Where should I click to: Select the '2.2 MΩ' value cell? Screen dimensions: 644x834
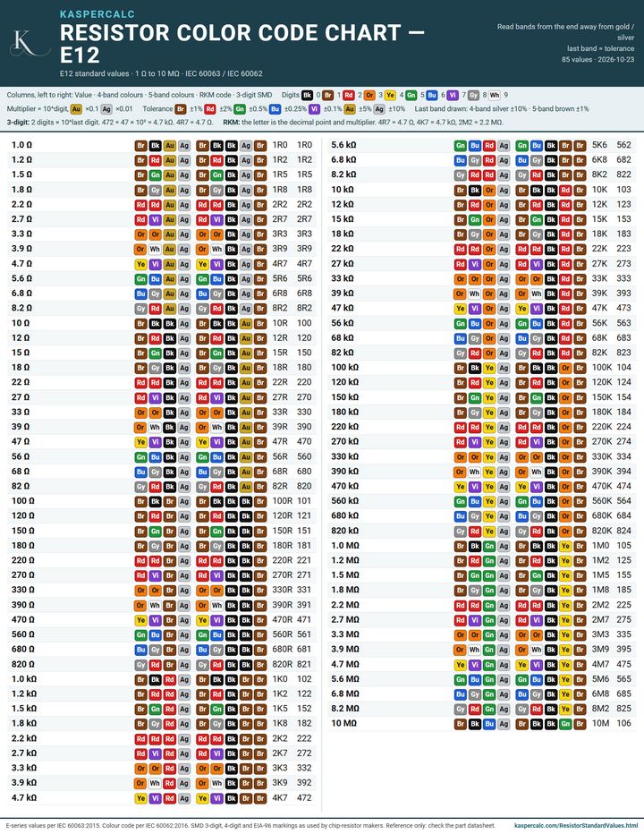345,605
